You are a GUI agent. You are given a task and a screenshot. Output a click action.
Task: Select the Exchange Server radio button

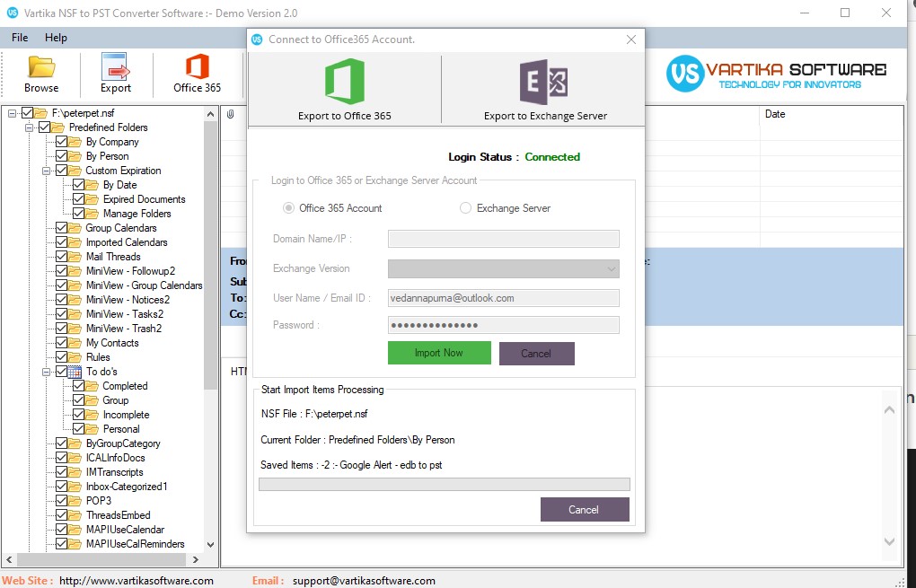pyautogui.click(x=465, y=208)
